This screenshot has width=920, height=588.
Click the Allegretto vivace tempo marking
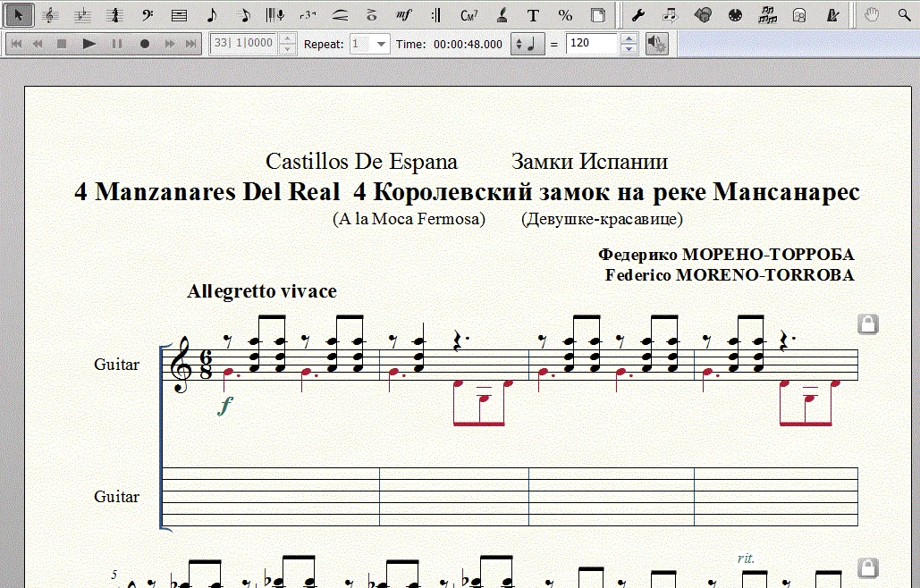pos(262,291)
